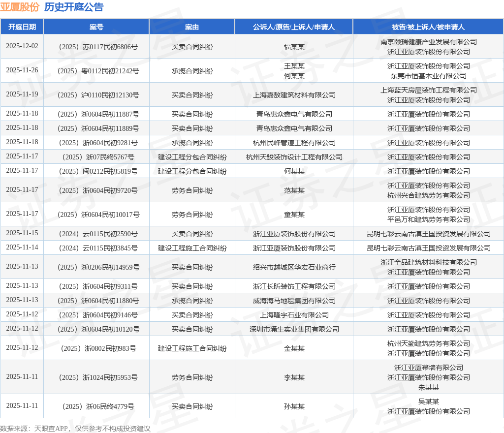
Task: Click the 亚厦股份 title text
Action: [20, 7]
